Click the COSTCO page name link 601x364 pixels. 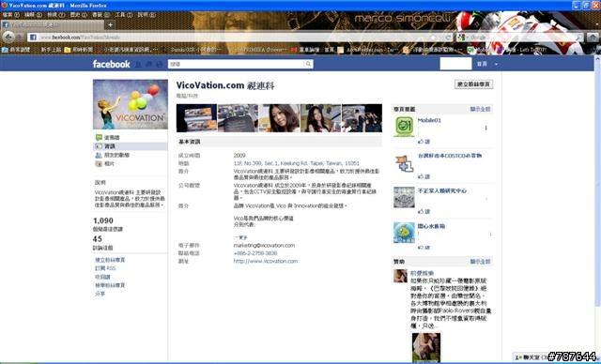tap(450, 156)
